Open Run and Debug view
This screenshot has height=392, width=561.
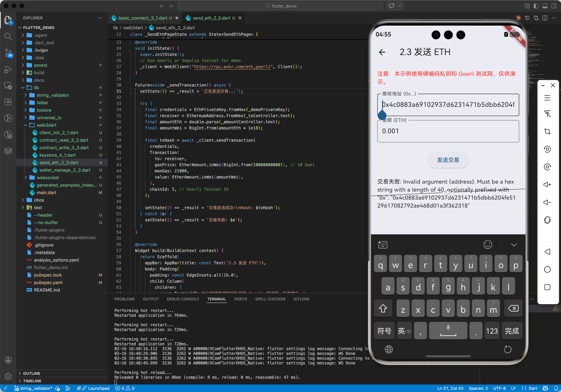pyautogui.click(x=8, y=69)
